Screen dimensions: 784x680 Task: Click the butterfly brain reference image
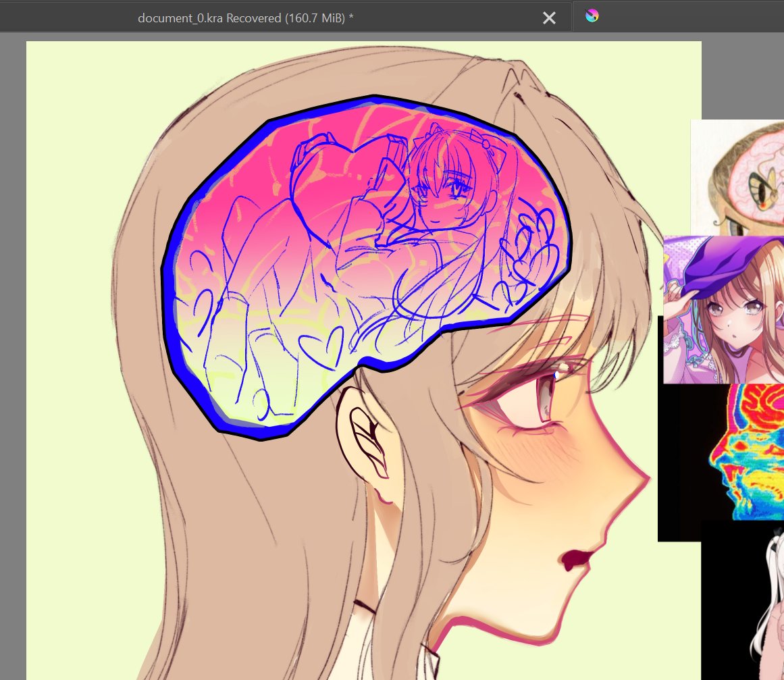pyautogui.click(x=737, y=178)
